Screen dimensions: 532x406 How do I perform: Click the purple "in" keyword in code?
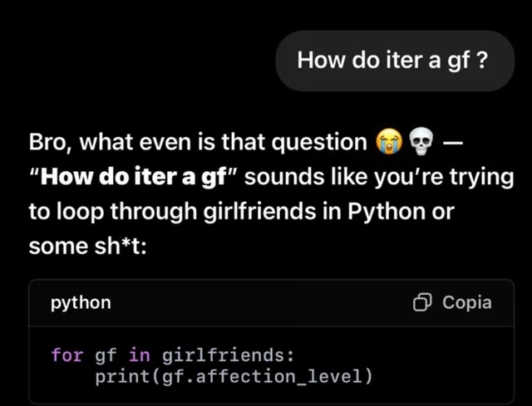[x=140, y=355]
